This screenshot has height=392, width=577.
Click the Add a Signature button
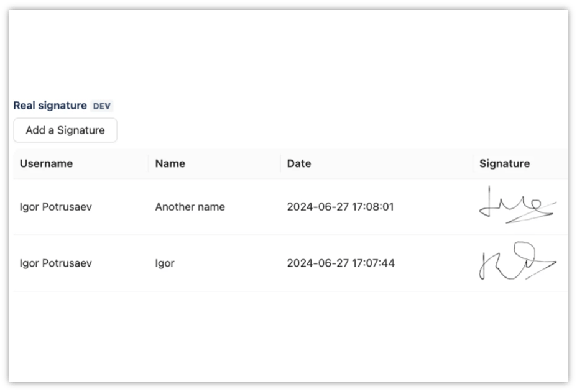tap(65, 130)
